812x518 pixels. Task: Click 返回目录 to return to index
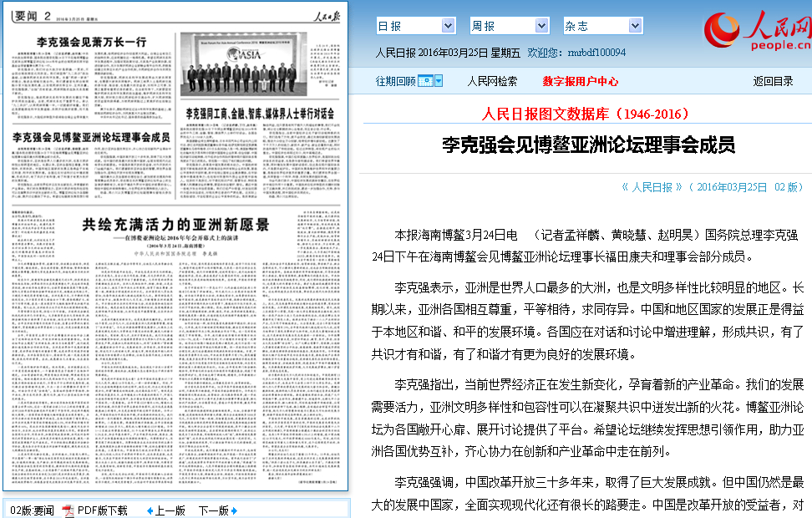pos(773,81)
